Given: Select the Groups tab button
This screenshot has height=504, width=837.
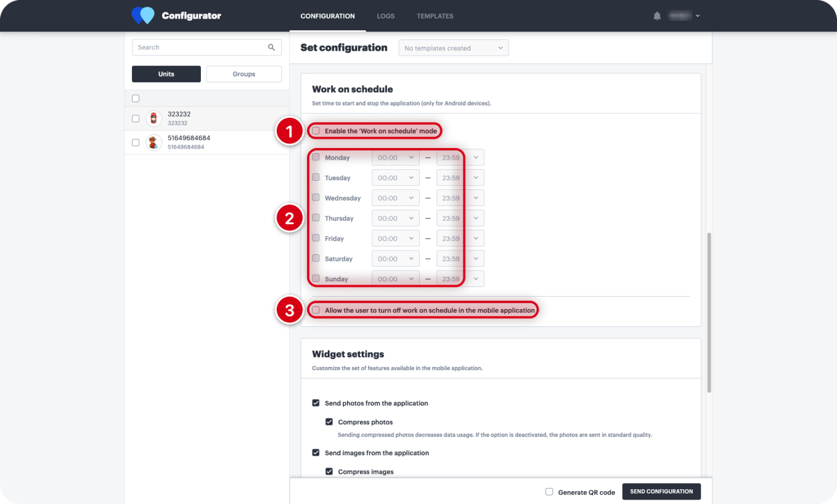Looking at the screenshot, I should pyautogui.click(x=244, y=74).
